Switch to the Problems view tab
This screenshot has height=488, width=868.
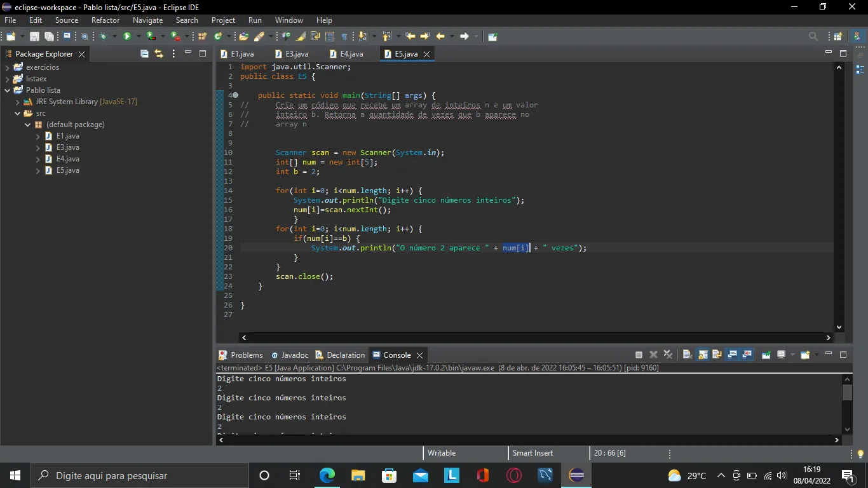tap(241, 355)
